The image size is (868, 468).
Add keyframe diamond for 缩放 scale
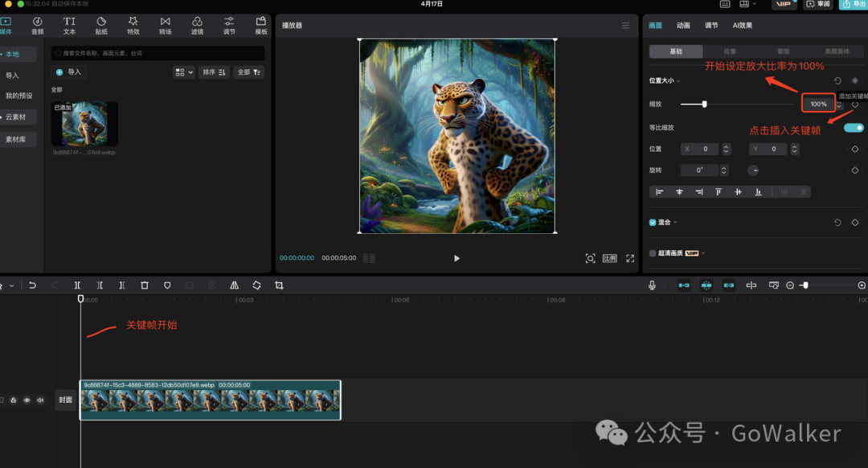855,104
